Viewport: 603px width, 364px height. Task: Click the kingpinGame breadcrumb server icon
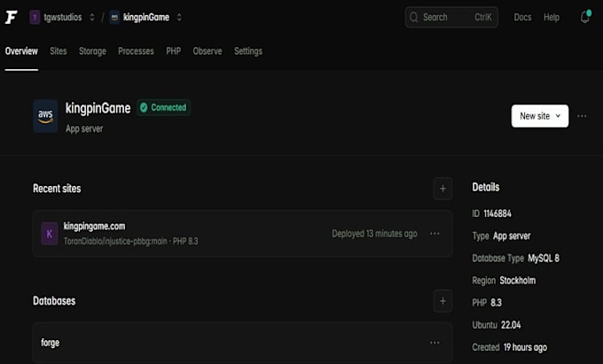114,18
